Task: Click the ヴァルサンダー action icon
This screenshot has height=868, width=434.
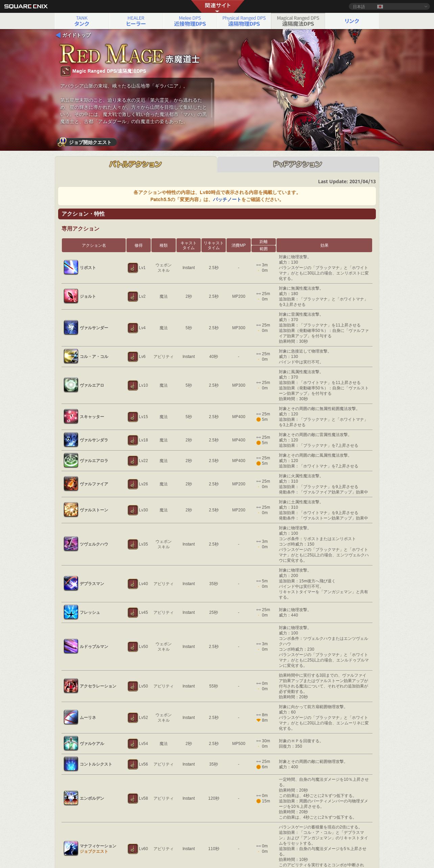Action: point(71,328)
